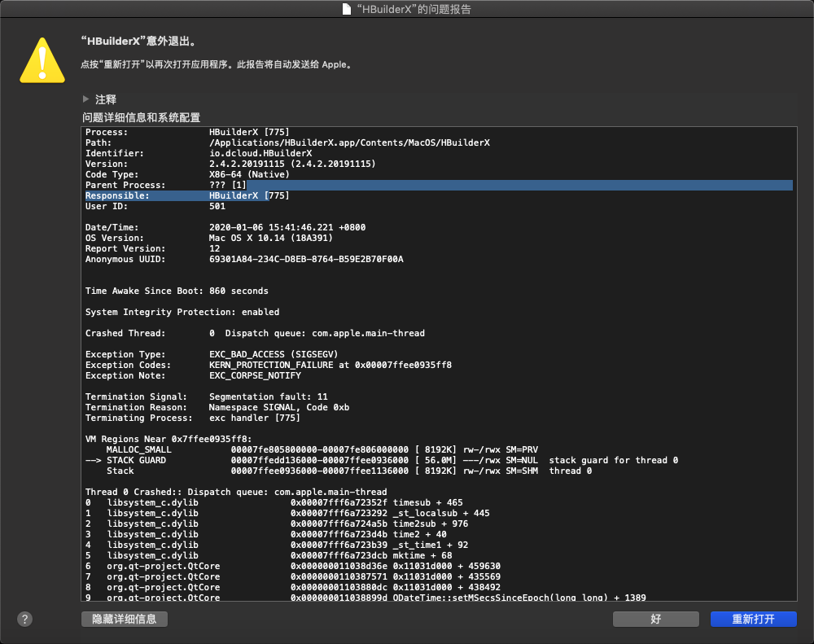Expand the 注释 disclosure triangle

[x=85, y=99]
